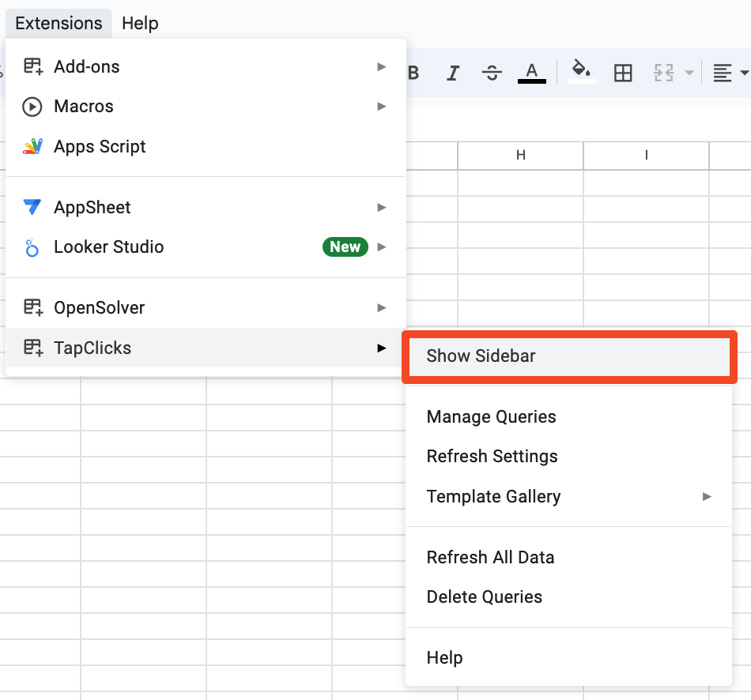Click the TapClicks add-on icon
This screenshot has height=700, width=751.
coord(33,348)
